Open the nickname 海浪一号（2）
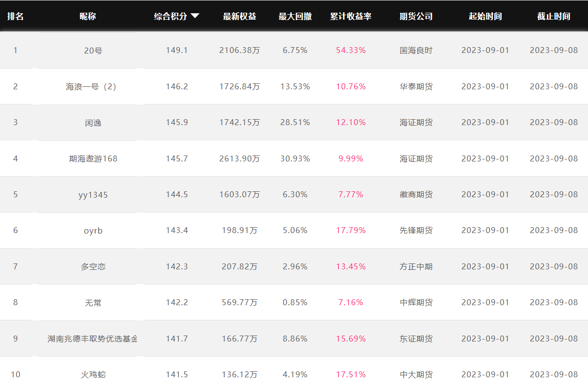Image resolution: width=588 pixels, height=392 pixels. tap(91, 87)
